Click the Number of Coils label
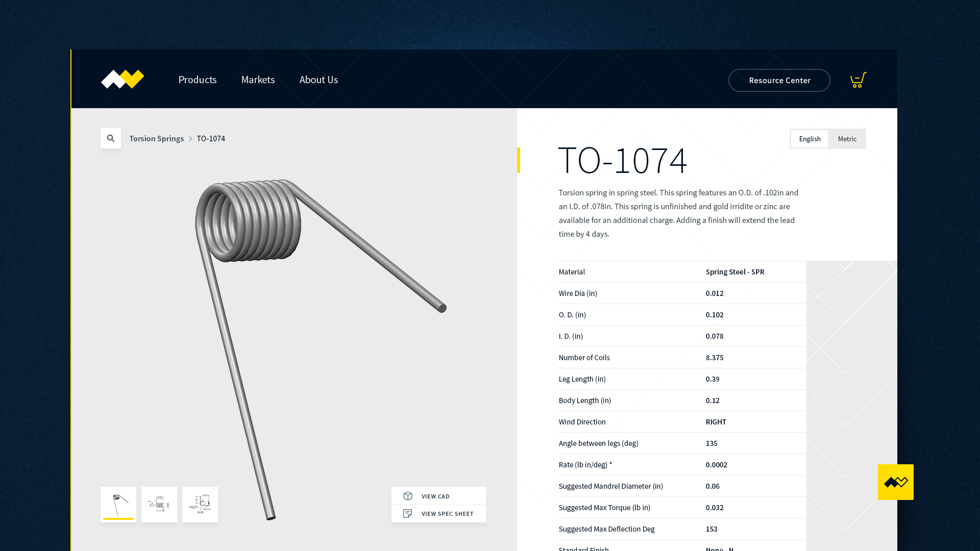This screenshot has height=551, width=980. coord(584,358)
